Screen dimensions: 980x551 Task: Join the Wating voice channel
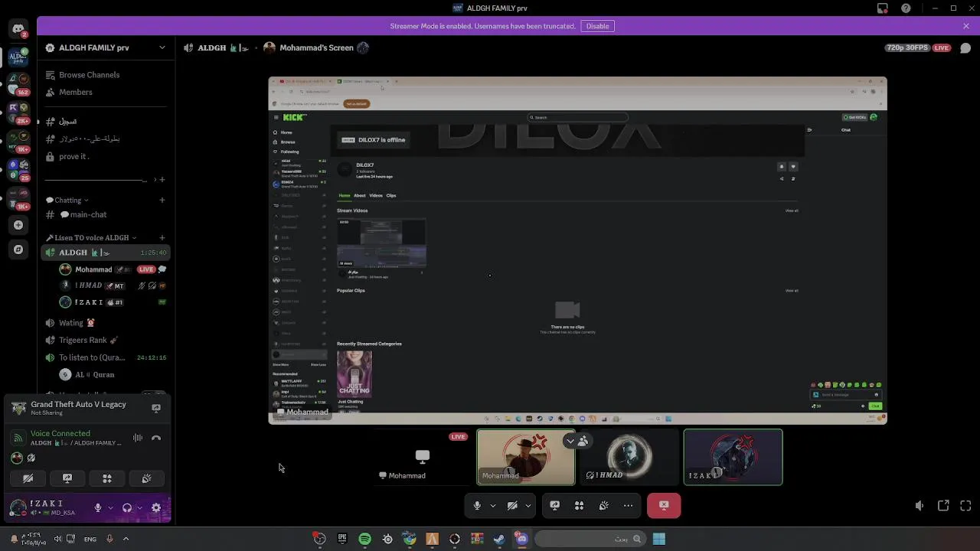tap(105, 323)
